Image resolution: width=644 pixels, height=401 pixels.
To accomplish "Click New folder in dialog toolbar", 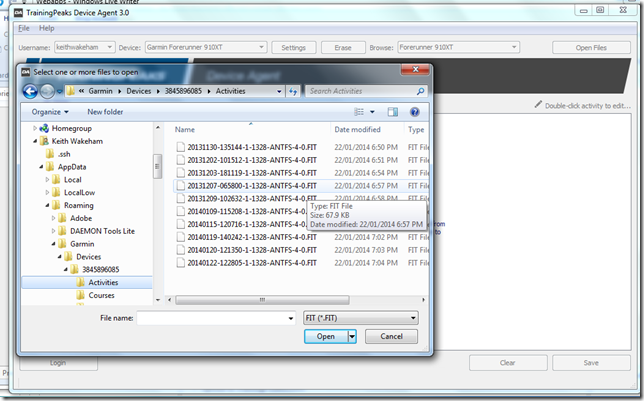I will click(105, 112).
